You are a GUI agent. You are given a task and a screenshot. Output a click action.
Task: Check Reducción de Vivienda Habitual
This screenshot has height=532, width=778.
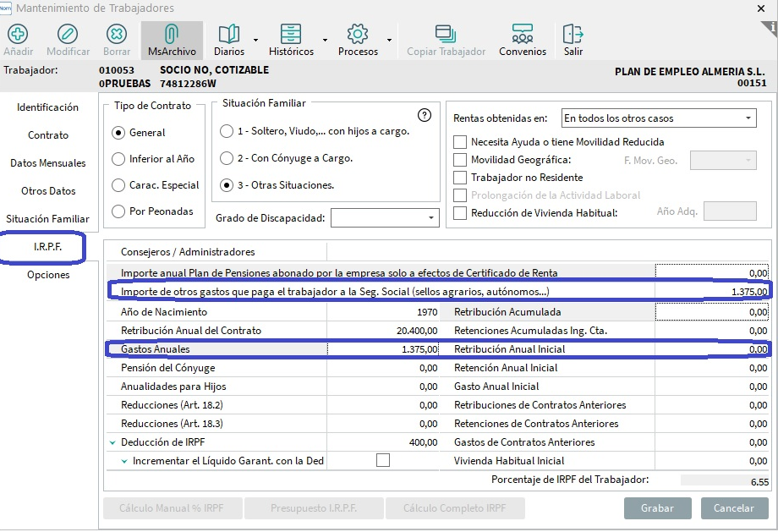coord(460,213)
